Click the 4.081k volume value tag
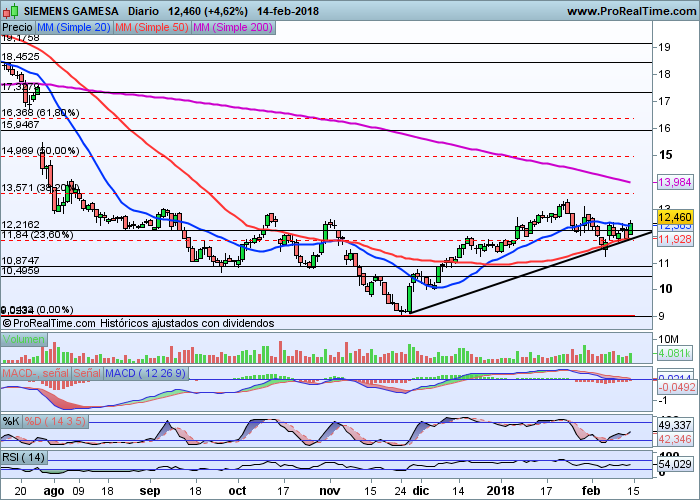The width and height of the screenshot is (700, 500). coord(675,355)
